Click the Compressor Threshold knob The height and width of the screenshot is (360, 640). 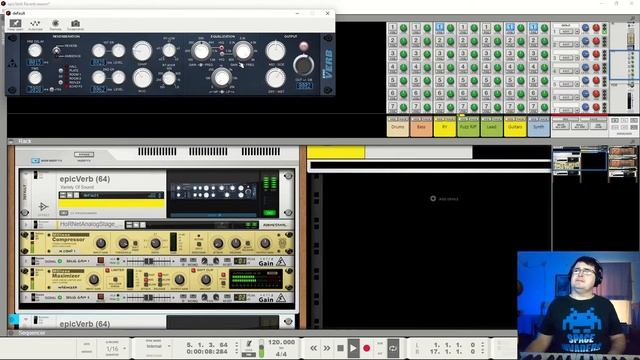click(123, 244)
